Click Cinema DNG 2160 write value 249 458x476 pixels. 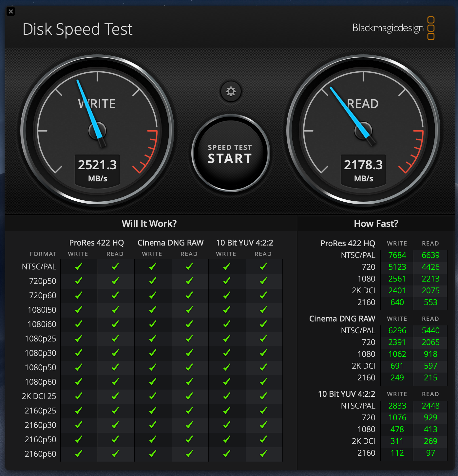397,378
